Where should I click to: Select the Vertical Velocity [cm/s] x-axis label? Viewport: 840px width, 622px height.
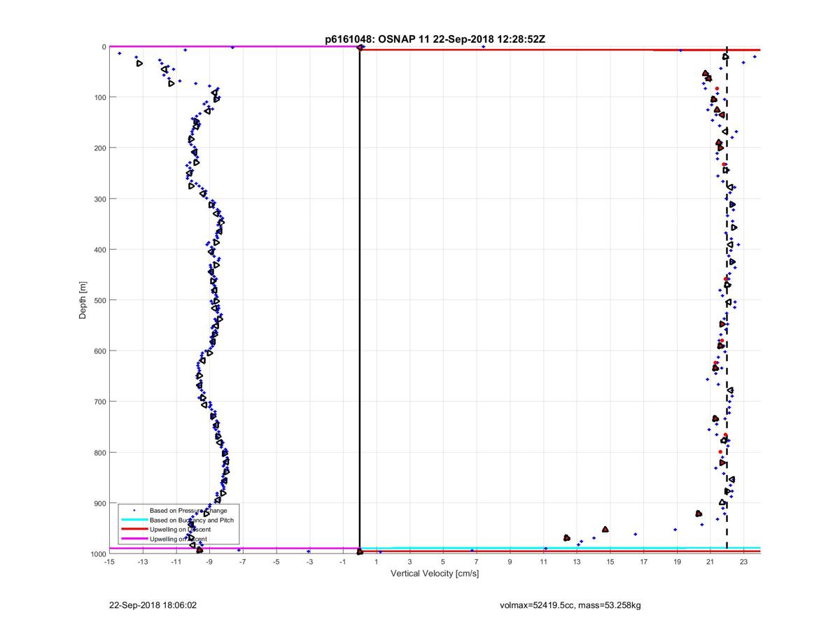(x=435, y=574)
